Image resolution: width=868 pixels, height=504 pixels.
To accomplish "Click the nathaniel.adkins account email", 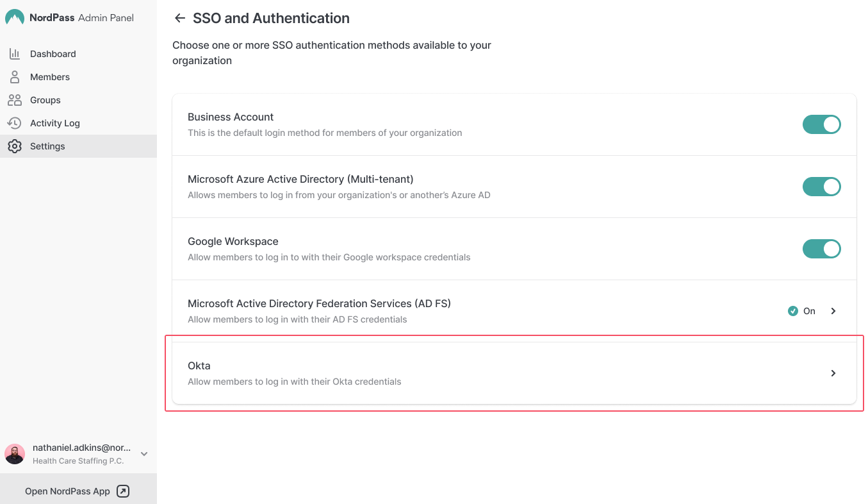I will (81, 448).
